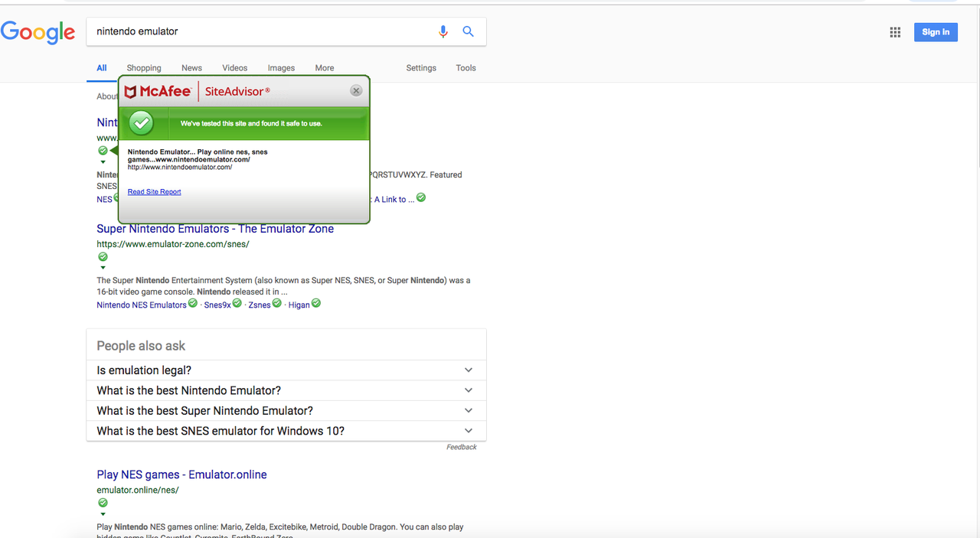
Task: Switch to the News tab
Action: [191, 68]
